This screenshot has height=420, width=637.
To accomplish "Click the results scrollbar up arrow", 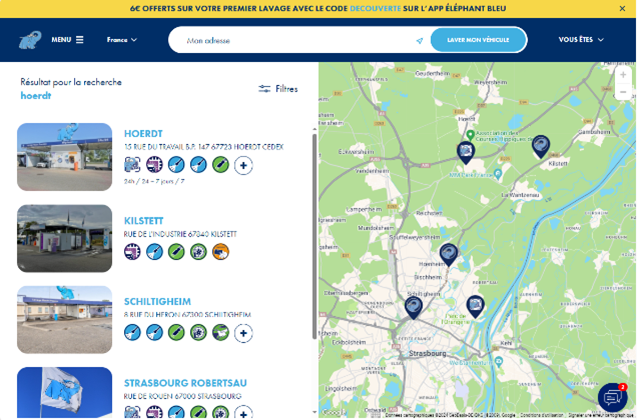I will click(x=314, y=129).
